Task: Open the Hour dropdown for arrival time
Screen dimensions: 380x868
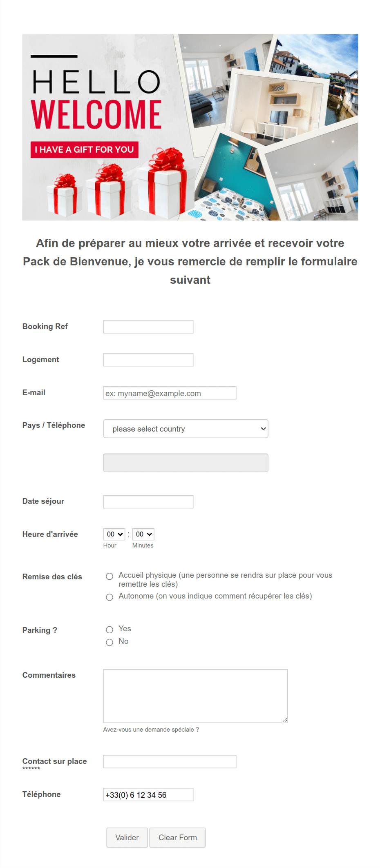Action: click(x=114, y=534)
